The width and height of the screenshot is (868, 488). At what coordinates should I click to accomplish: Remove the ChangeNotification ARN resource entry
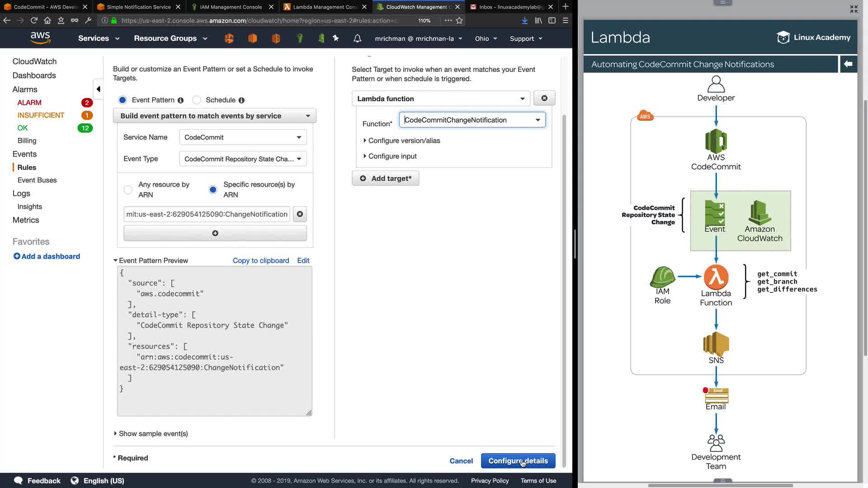(300, 214)
